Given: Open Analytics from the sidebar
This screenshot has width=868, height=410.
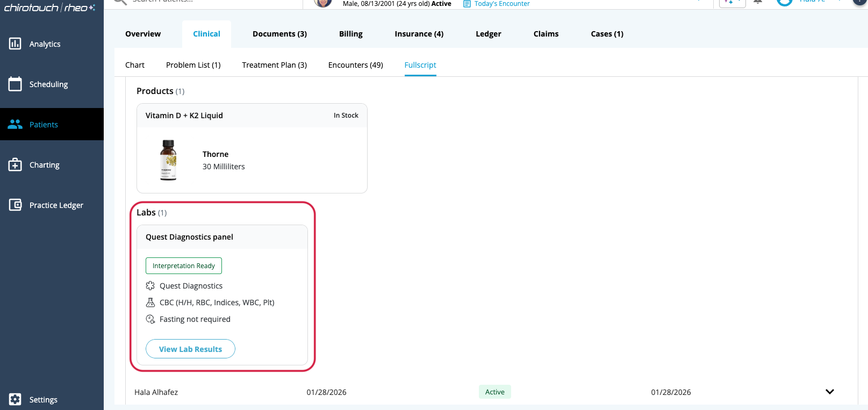Looking at the screenshot, I should tap(45, 44).
